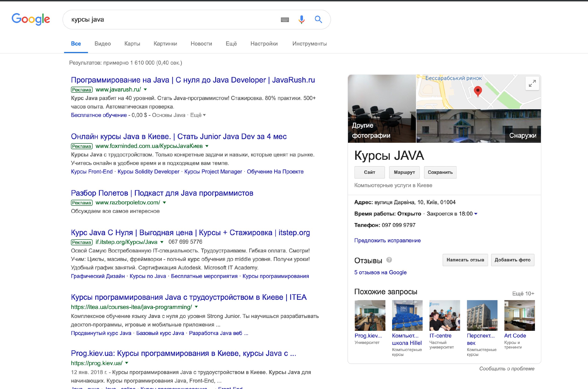Open dropdown arrow beside itea.ua URL
This screenshot has height=389, width=588.
point(196,307)
